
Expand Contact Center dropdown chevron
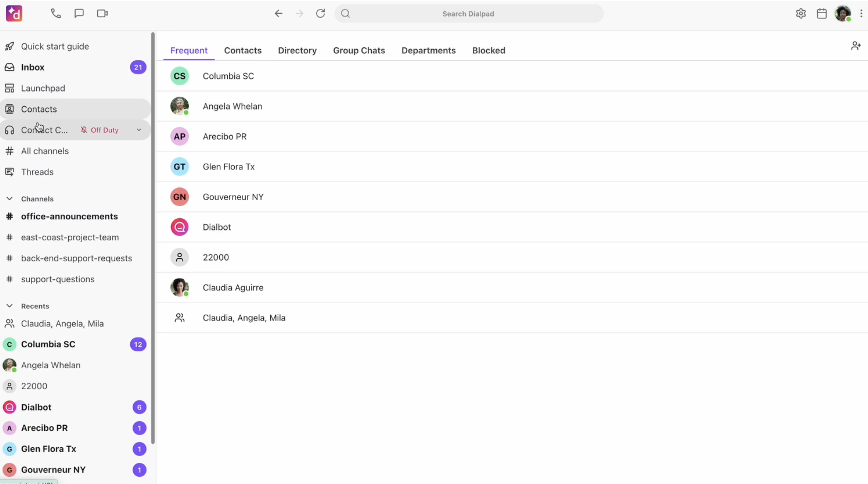coord(139,130)
